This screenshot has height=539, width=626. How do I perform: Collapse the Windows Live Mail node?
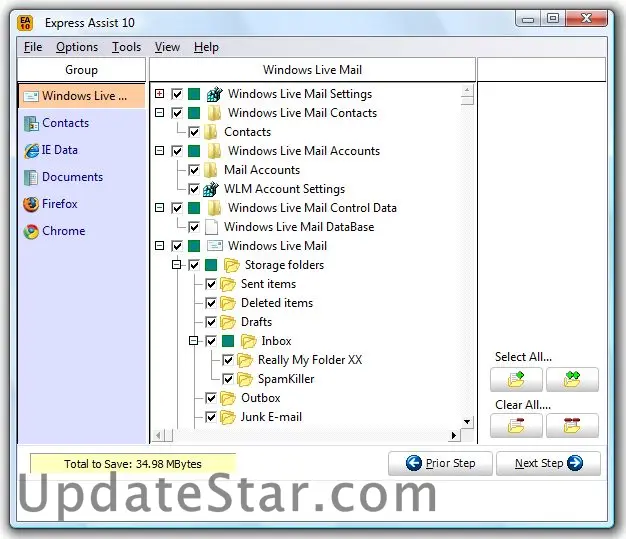(159, 246)
